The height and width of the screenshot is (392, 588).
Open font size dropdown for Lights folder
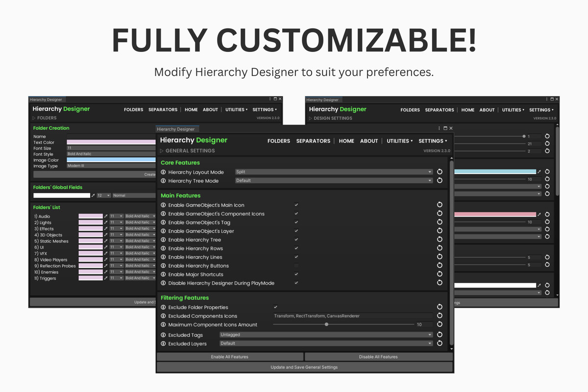pos(117,222)
